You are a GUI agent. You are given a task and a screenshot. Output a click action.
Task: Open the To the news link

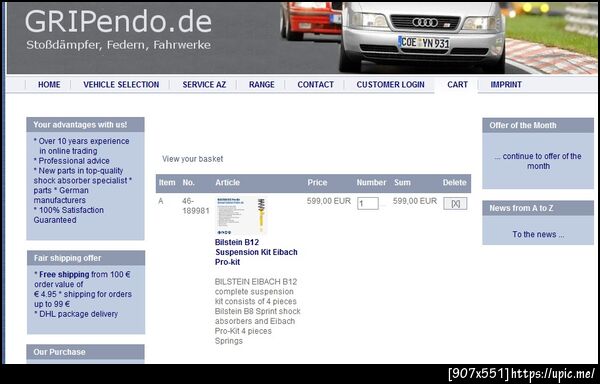point(538,234)
